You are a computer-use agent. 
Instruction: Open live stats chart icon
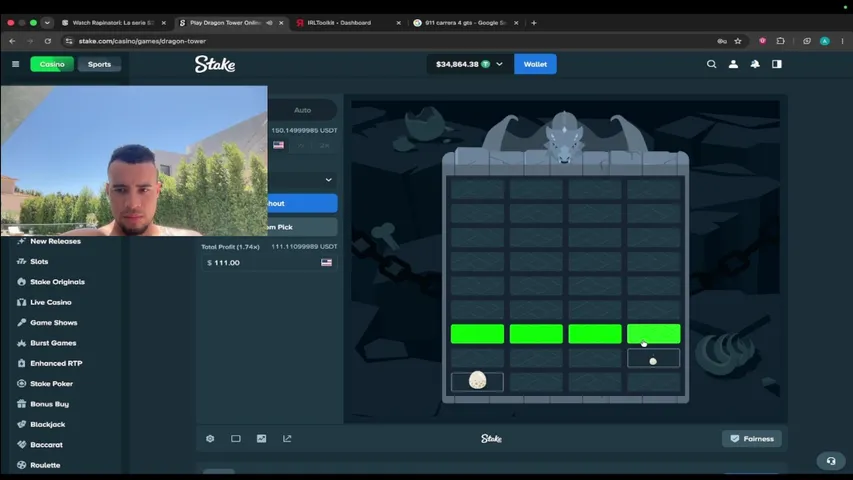262,439
